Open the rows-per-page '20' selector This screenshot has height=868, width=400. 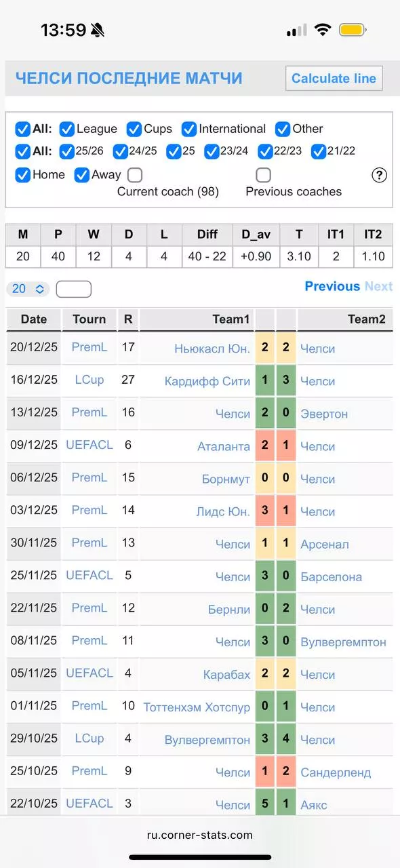coord(26,289)
